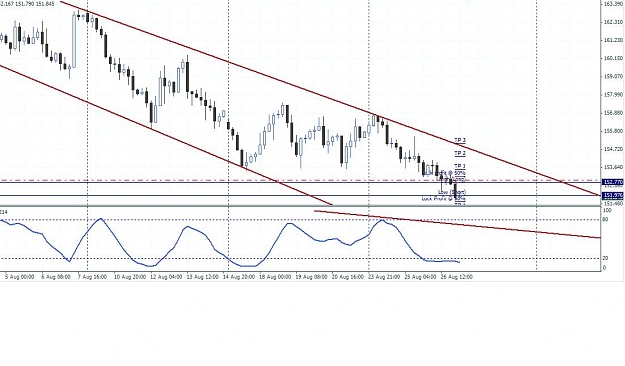Click the 151.790 151.845 quote text
The height and width of the screenshot is (366, 625).
click(36, 4)
